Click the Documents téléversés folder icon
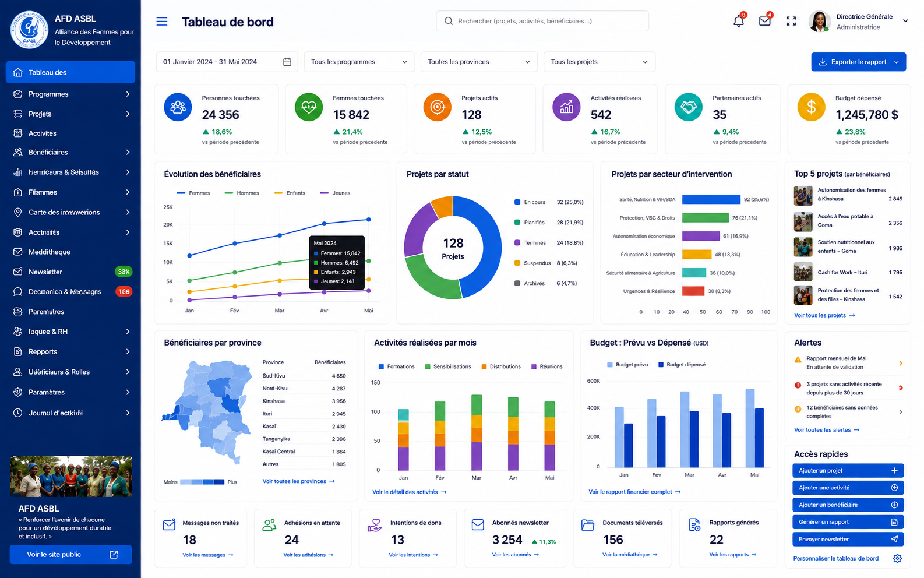The height and width of the screenshot is (578, 924). click(x=588, y=524)
